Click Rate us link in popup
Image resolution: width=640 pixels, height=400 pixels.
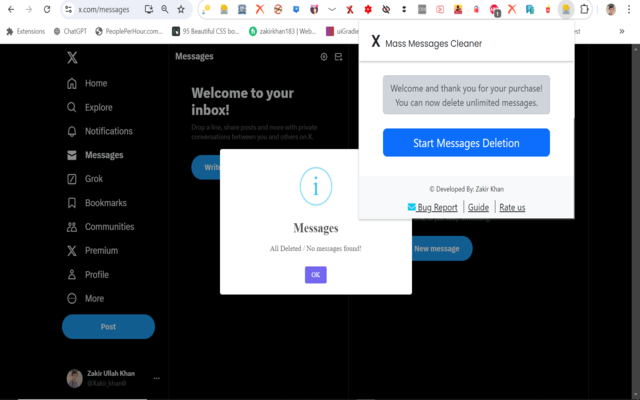click(512, 207)
